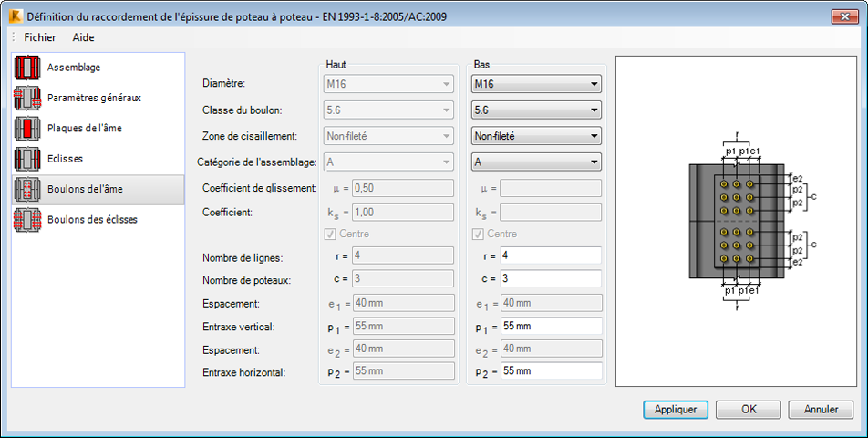Screen dimensions: 868x438
Task: Click the Appliquer button
Action: point(676,410)
